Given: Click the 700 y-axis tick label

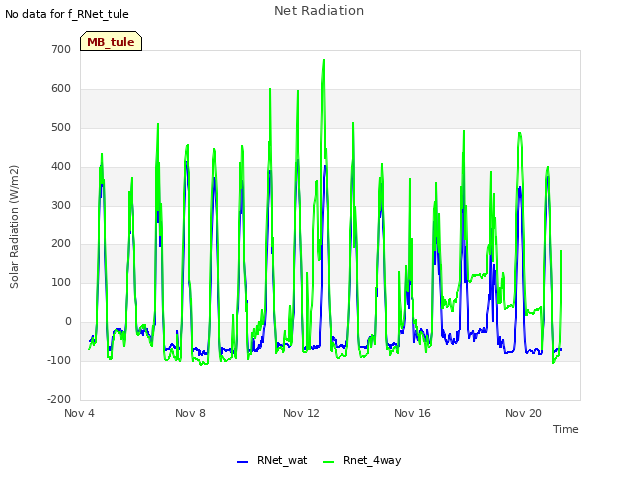Looking at the screenshot, I should [x=61, y=49].
